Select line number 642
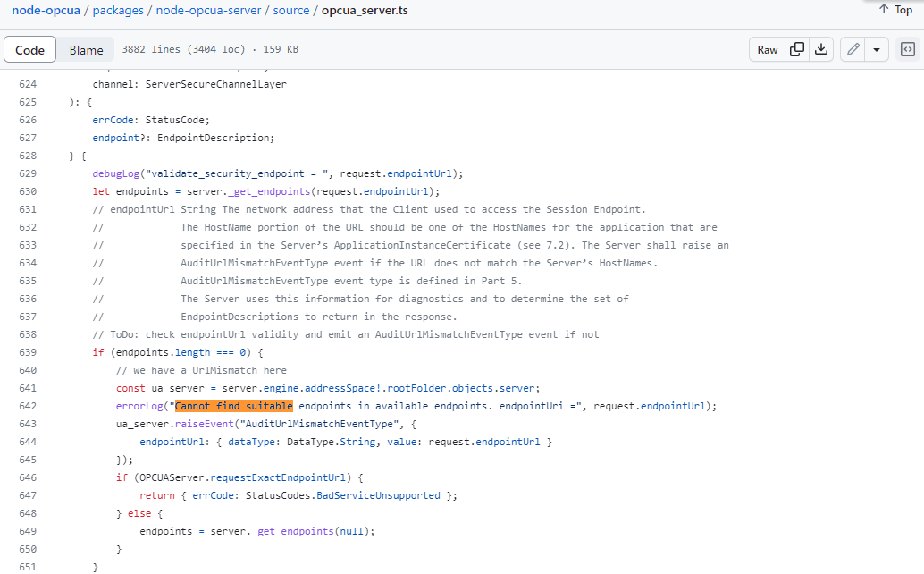 click(28, 406)
